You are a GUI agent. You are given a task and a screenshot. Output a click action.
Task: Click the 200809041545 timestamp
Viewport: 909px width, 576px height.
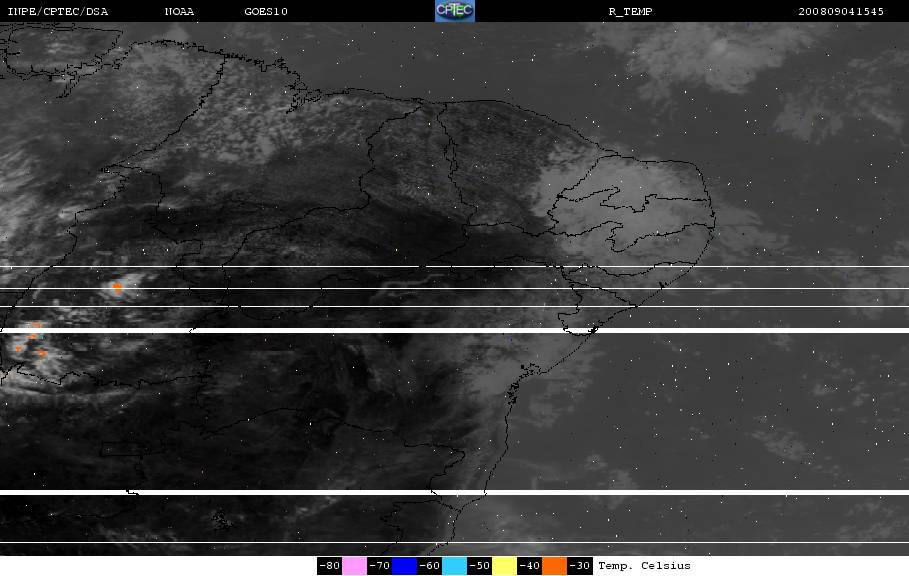point(841,12)
